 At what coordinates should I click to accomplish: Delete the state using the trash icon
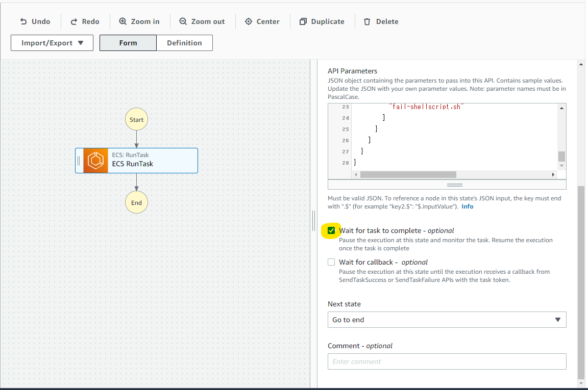(366, 21)
